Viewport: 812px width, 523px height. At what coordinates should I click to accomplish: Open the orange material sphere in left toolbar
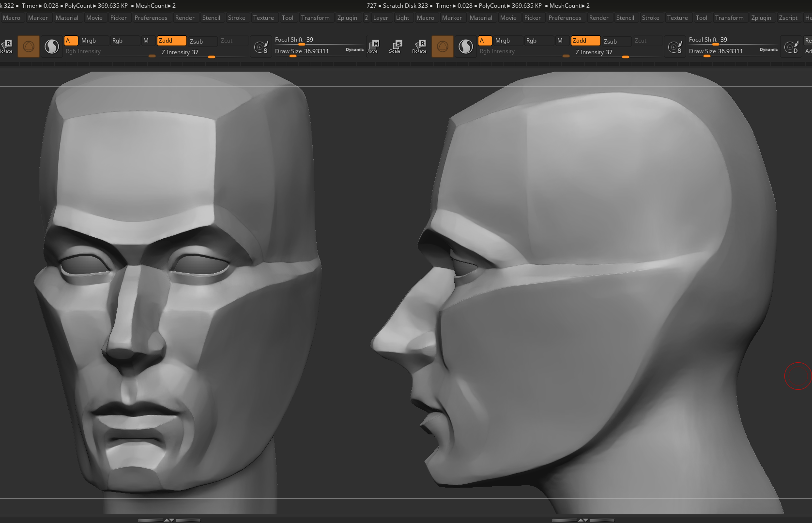(29, 46)
